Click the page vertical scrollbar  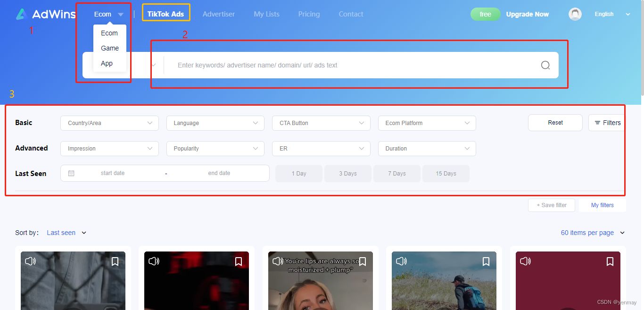[642, 47]
